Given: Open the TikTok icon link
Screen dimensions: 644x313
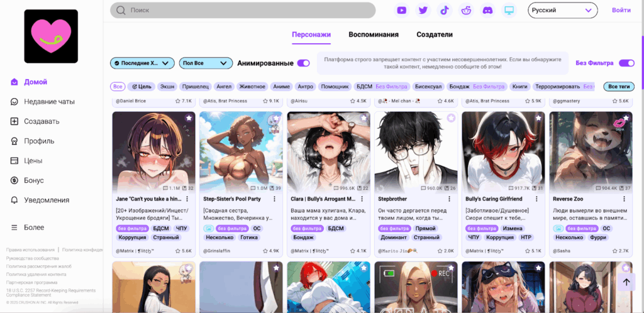Looking at the screenshot, I should point(445,10).
